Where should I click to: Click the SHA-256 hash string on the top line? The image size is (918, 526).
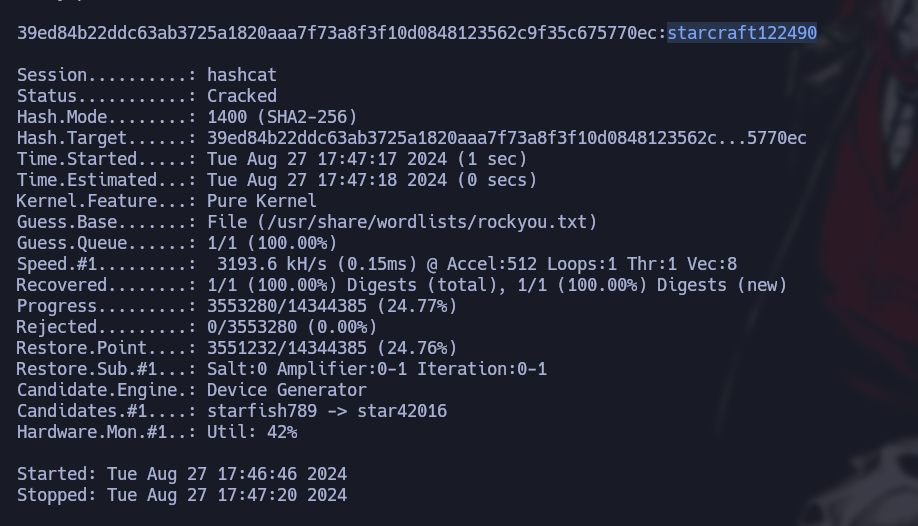click(339, 33)
